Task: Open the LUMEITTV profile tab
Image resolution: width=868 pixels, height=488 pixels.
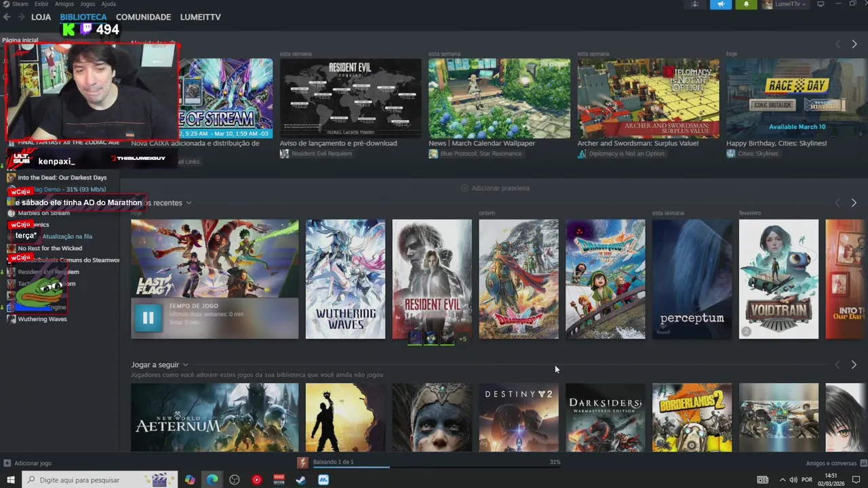Action: click(200, 17)
